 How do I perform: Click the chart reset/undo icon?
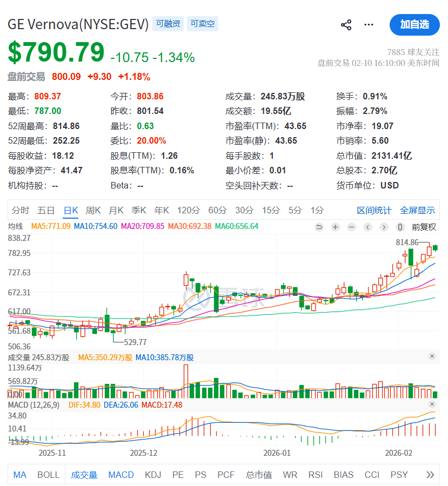319,227
